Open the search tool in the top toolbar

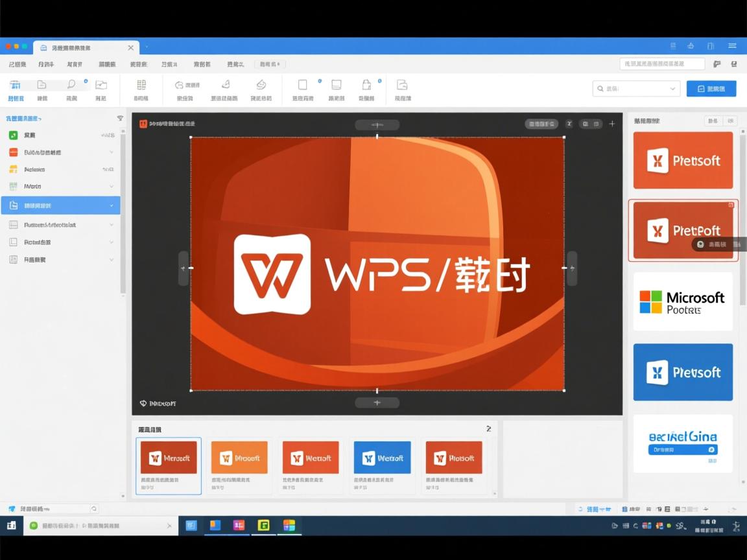pyautogui.click(x=71, y=84)
